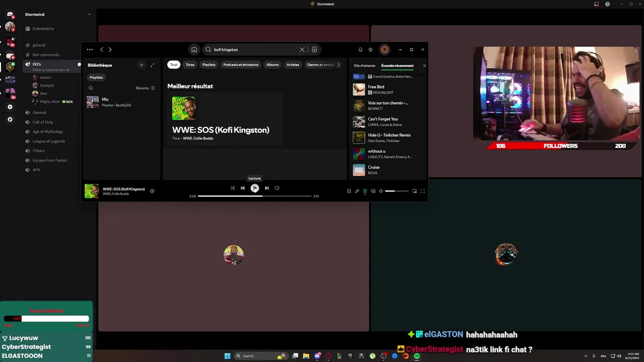Open Discord direct messages home
This screenshot has height=362, width=644.
[10, 14]
